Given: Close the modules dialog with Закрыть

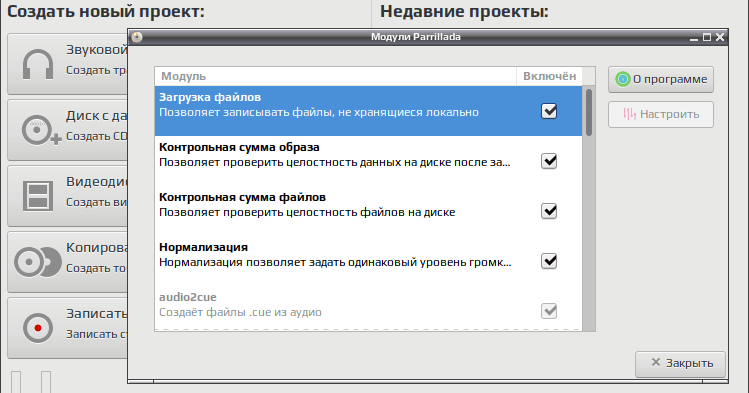Looking at the screenshot, I should coord(680,363).
